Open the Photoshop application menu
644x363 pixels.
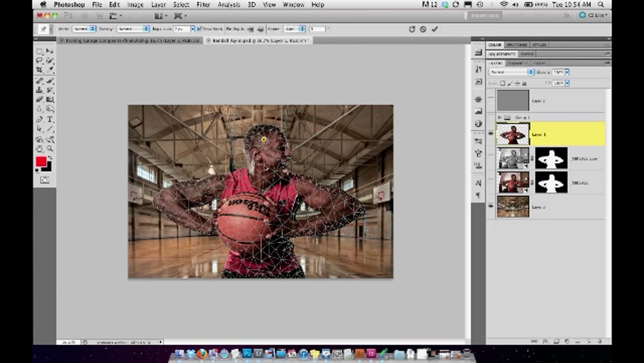[69, 5]
